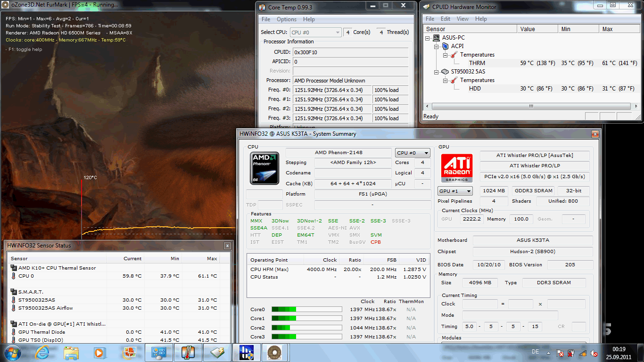The width and height of the screenshot is (644, 362).
Task: Open the Windows Start menu orb
Action: (11, 352)
